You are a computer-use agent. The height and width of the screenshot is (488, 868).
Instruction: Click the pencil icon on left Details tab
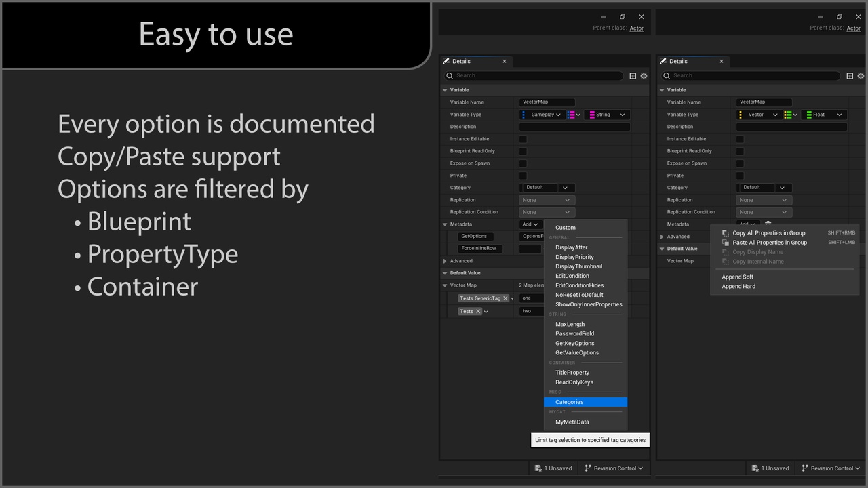[x=446, y=61]
